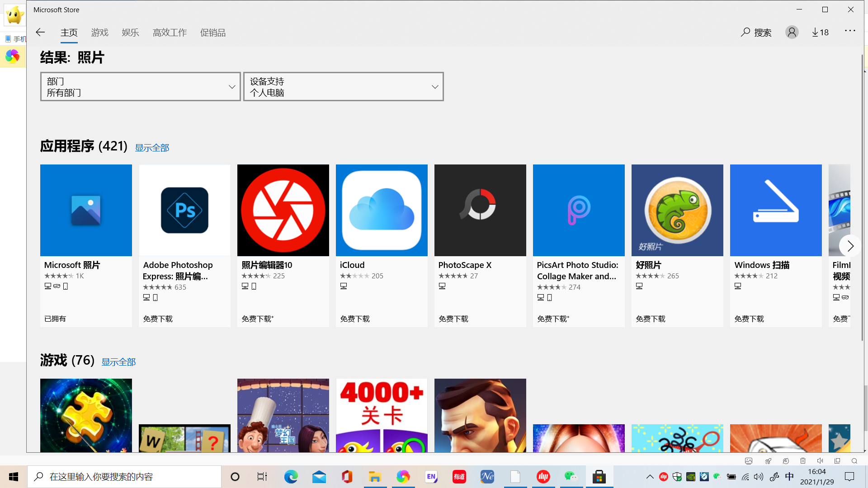Image resolution: width=868 pixels, height=488 pixels.
Task: Open the jigsaw puzzle game thumbnail
Action: (x=86, y=415)
